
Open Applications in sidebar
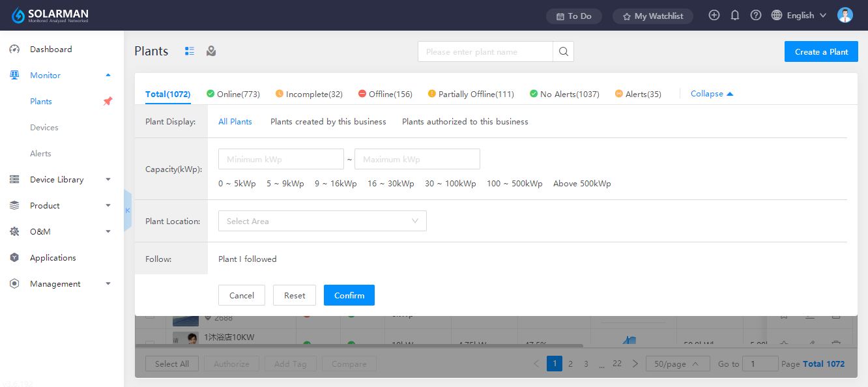point(53,257)
